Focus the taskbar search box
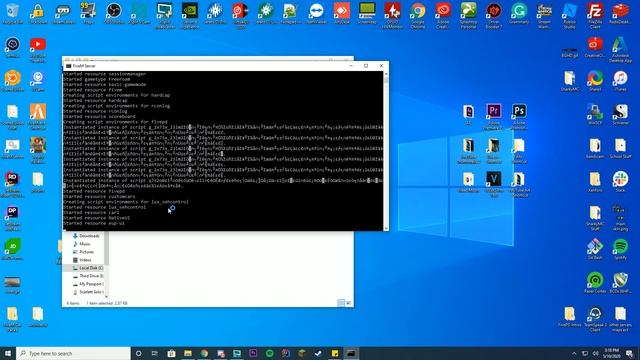 (x=73, y=353)
